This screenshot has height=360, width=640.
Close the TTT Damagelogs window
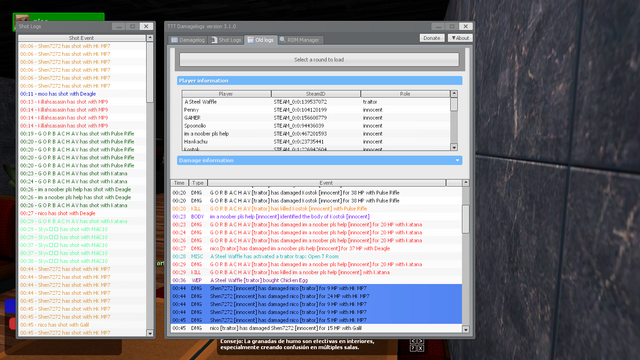click(466, 27)
